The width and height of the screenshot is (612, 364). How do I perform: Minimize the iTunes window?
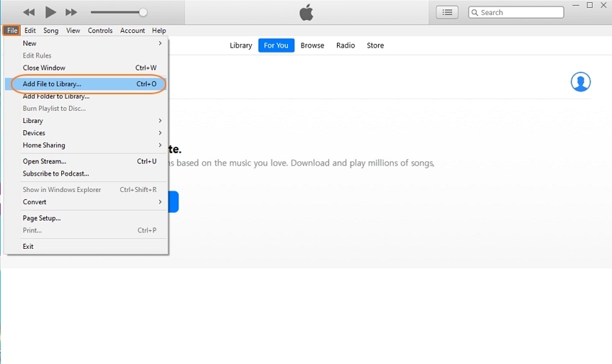[x=576, y=5]
